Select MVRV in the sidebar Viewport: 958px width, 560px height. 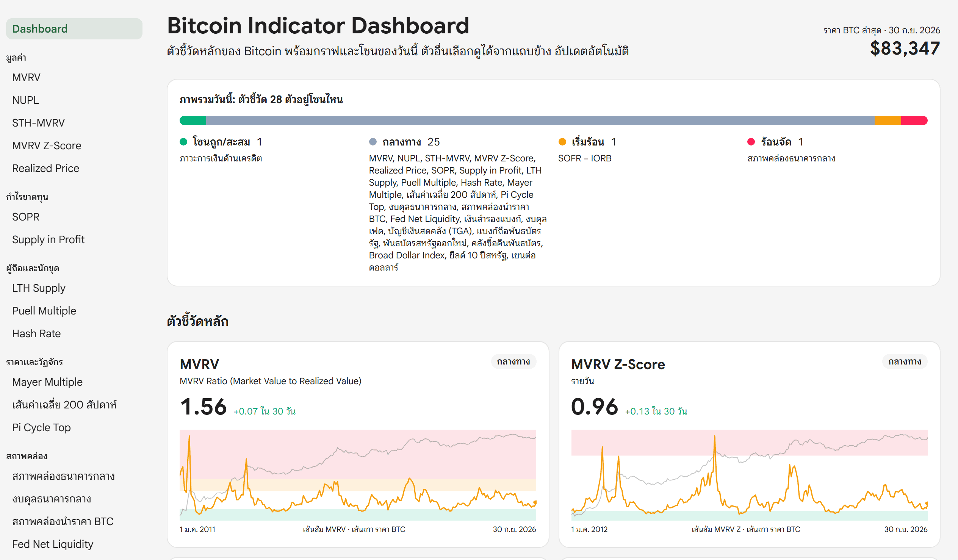pos(26,78)
